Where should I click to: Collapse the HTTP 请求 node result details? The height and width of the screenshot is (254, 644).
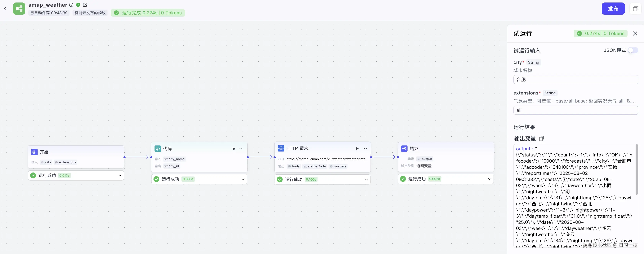[366, 179]
